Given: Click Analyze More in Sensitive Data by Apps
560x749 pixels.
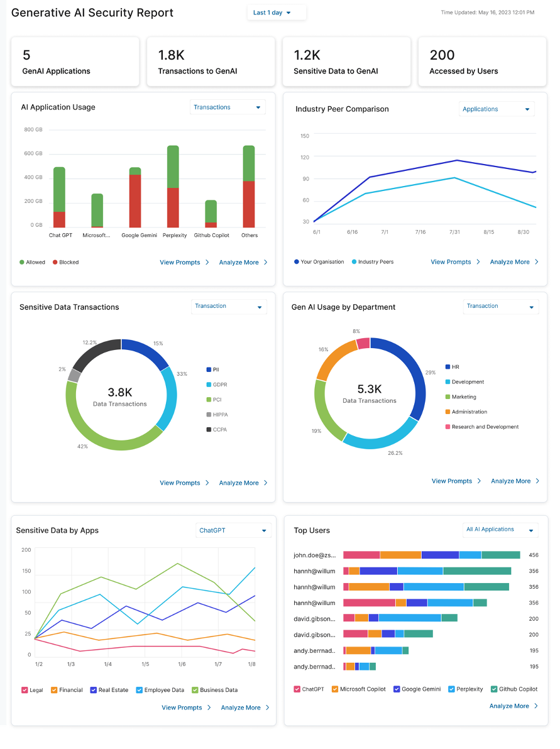Looking at the screenshot, I should tap(245, 708).
